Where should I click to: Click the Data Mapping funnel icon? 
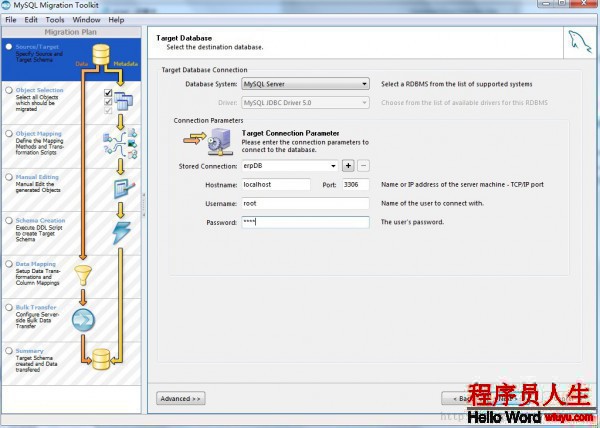(83, 275)
